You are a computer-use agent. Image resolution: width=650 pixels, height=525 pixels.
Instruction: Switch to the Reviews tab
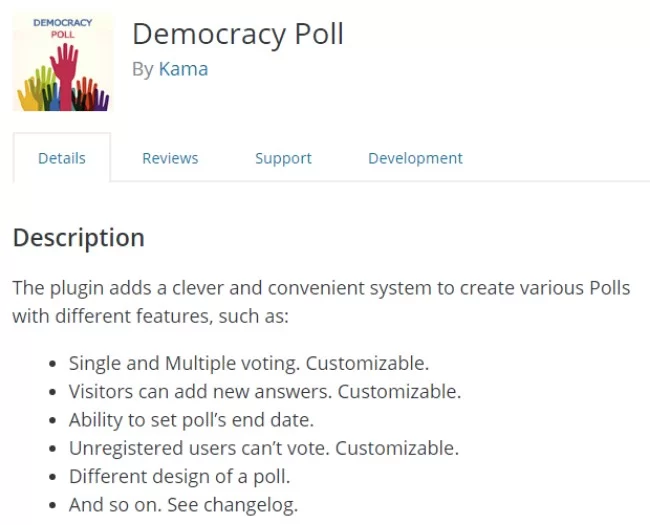[x=170, y=158]
